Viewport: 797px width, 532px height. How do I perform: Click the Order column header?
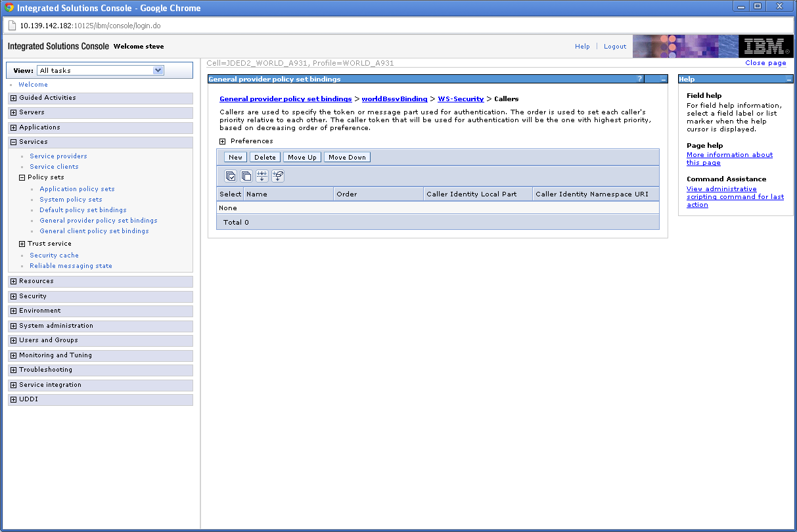(378, 194)
